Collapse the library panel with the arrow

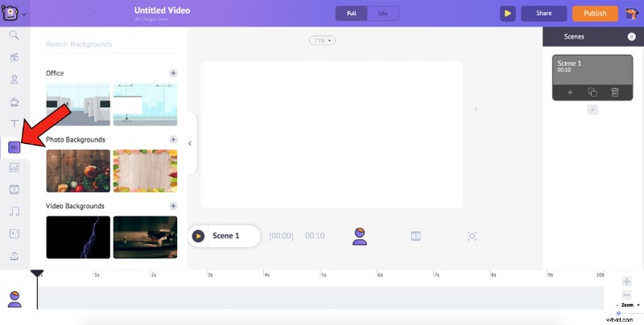point(190,143)
